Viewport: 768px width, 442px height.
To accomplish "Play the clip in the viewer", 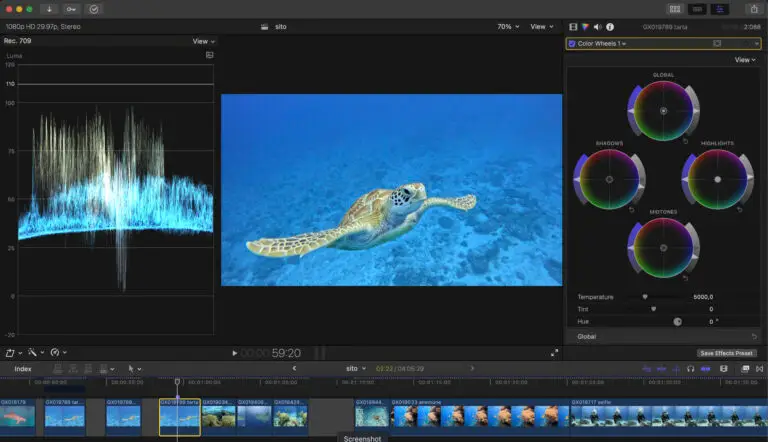I will tap(235, 353).
